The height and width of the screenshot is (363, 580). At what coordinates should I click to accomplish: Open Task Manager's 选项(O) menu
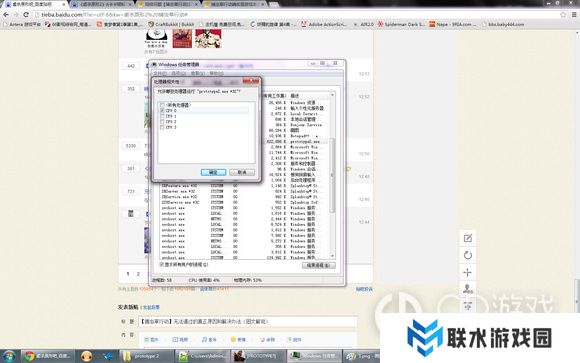point(178,74)
